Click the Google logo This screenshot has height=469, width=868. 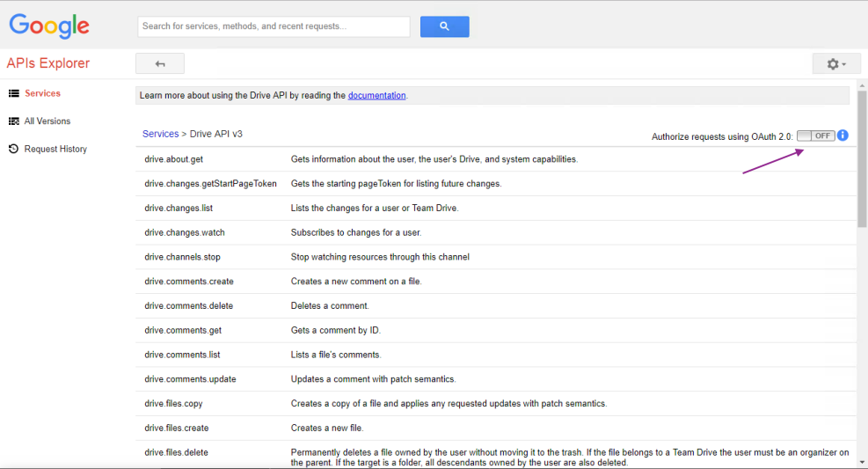pyautogui.click(x=48, y=26)
